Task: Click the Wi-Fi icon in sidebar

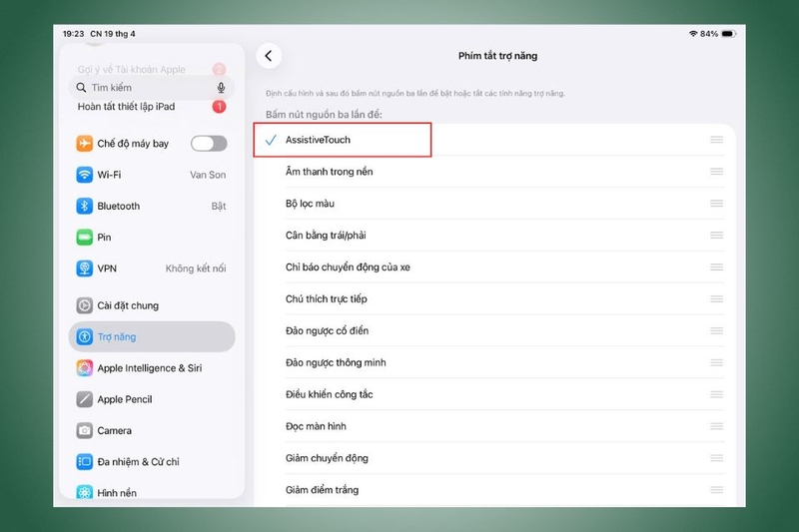Action: (x=85, y=175)
